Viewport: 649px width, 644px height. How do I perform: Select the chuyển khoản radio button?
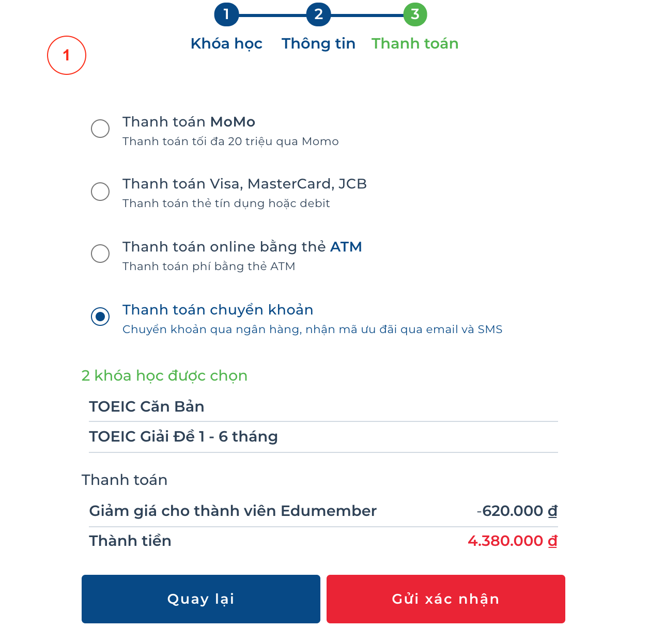100,317
